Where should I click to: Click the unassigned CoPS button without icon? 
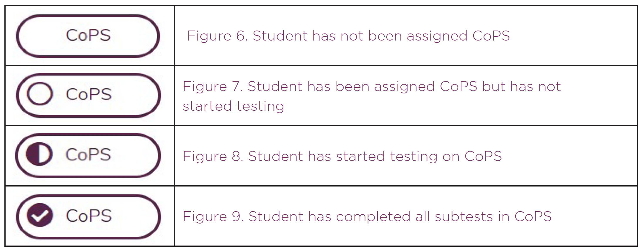click(88, 36)
